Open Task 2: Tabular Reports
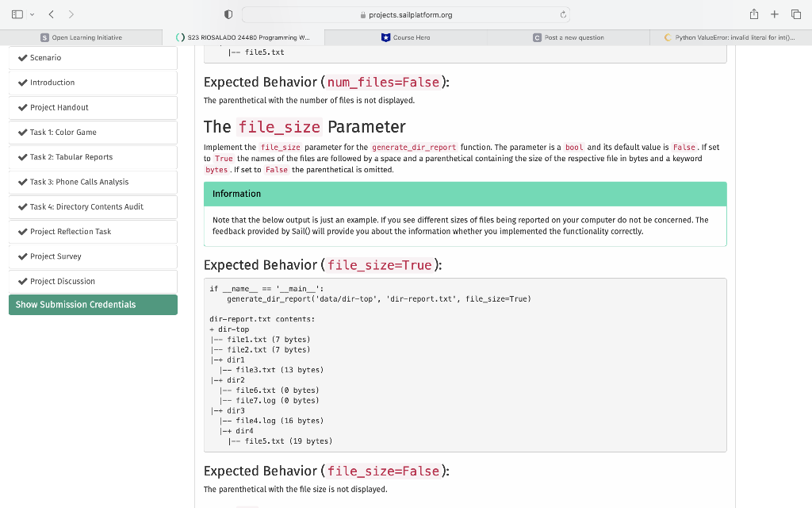The image size is (812, 508). pyautogui.click(x=94, y=157)
